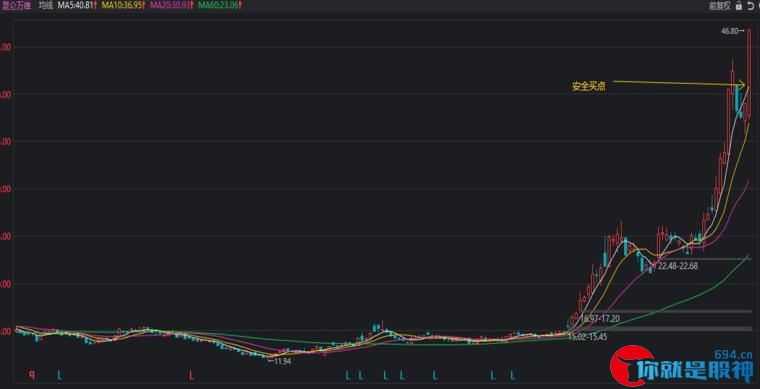
Task: Click the red L marker on timeline
Action: 192,374
